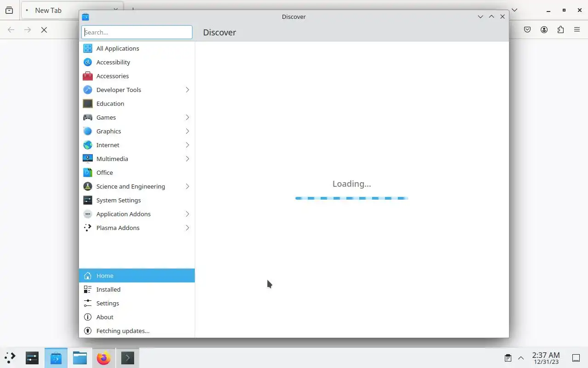Click the red Accessories toolbox icon
Viewport: 588px width, 368px height.
pyautogui.click(x=87, y=76)
